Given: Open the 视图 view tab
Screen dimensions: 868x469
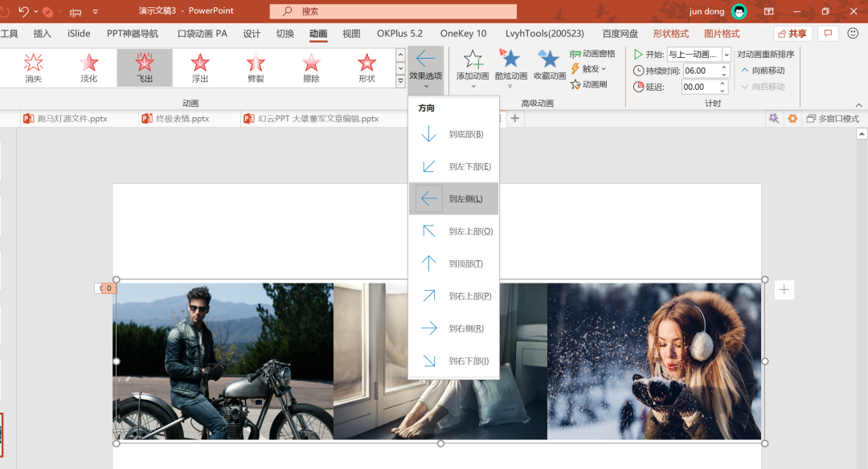Looking at the screenshot, I should pos(351,34).
